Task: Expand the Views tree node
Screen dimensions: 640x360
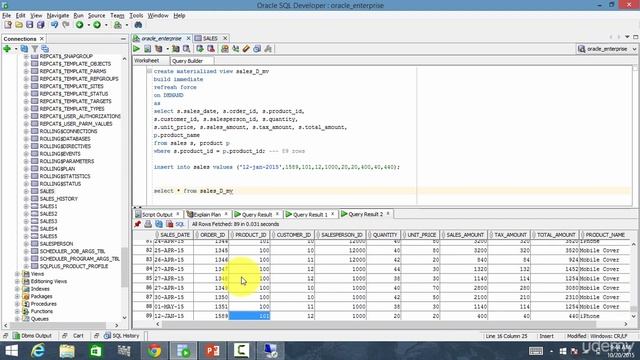Action: (x=17, y=274)
